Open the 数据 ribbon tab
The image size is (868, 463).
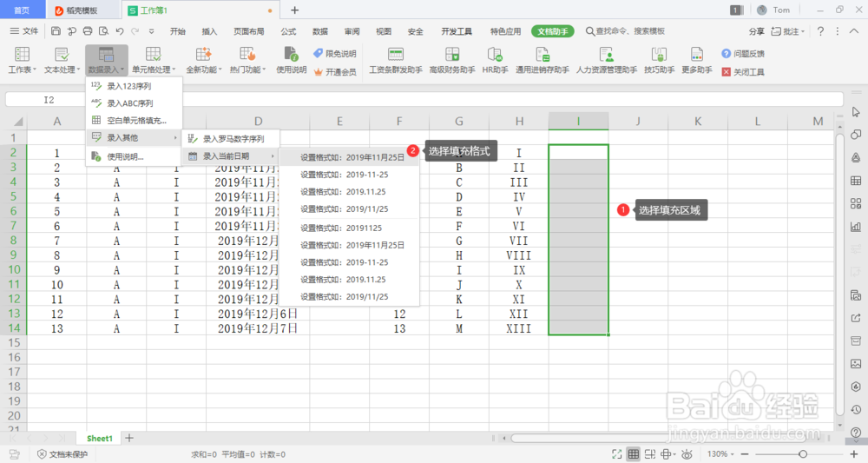click(320, 31)
